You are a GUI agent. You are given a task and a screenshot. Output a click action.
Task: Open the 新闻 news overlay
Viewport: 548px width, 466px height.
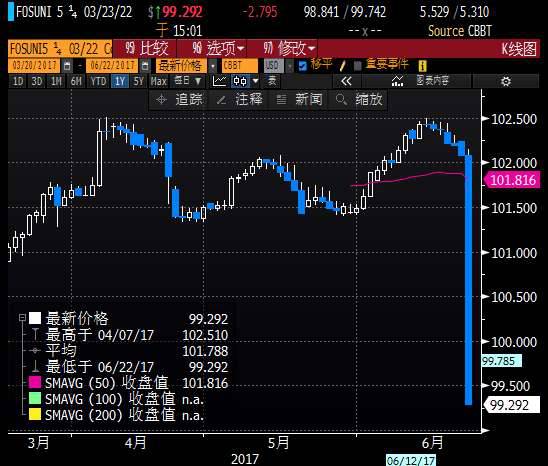click(299, 100)
